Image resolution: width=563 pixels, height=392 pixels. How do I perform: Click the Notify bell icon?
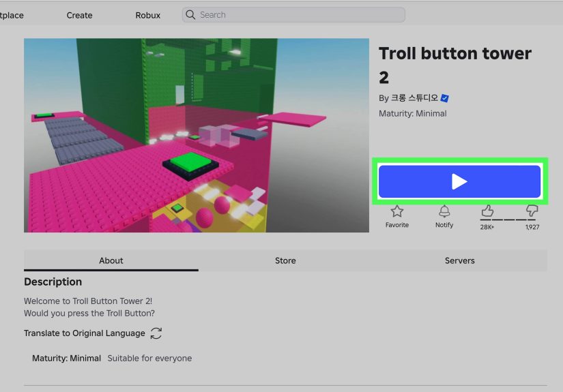(x=444, y=211)
